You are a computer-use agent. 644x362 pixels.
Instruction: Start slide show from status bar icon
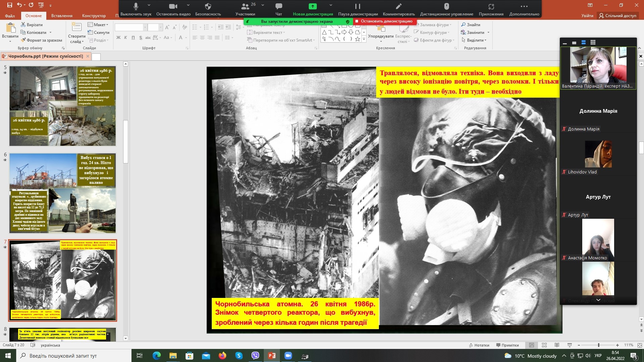(569, 345)
